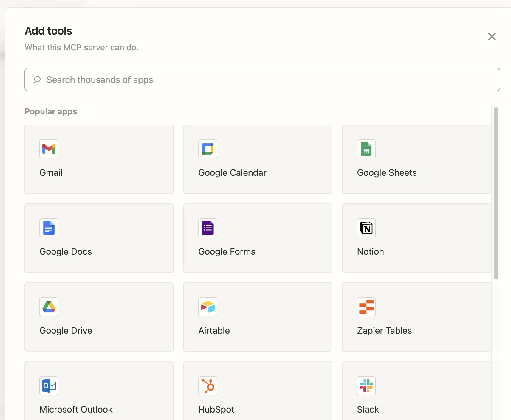511x420 pixels.
Task: Select the Airtable label
Action: [x=214, y=331]
